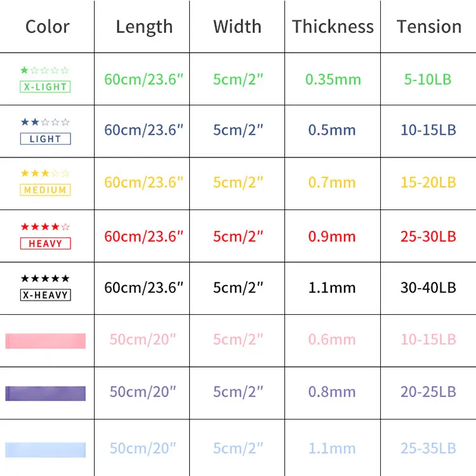Select the green X-LIGHT label badge
The width and height of the screenshot is (476, 476).
point(45,87)
